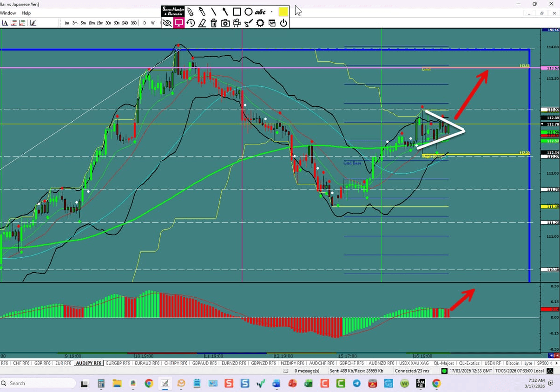Open the Window menu
Image resolution: width=560 pixels, height=392 pixels.
click(x=8, y=13)
